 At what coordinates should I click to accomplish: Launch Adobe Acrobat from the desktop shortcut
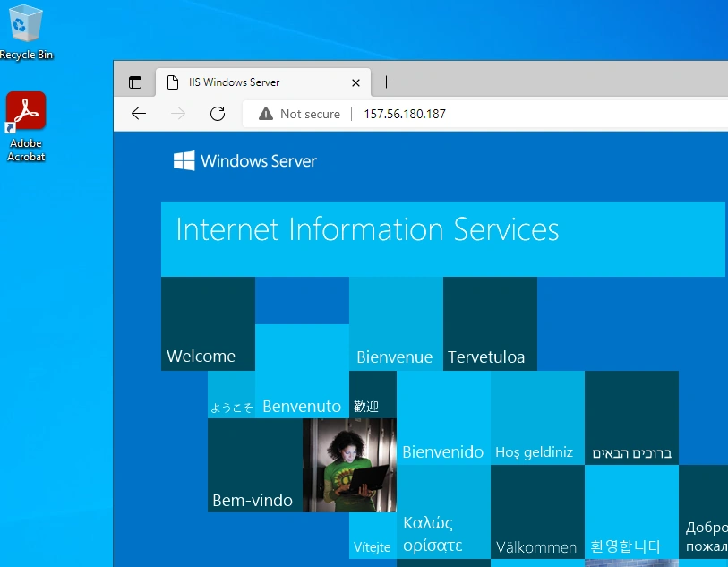[x=26, y=126]
